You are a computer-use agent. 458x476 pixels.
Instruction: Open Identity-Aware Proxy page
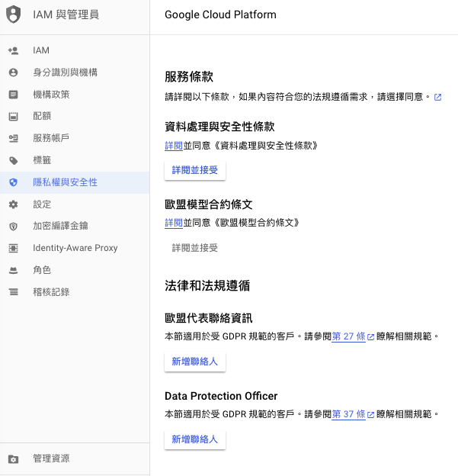click(x=75, y=248)
